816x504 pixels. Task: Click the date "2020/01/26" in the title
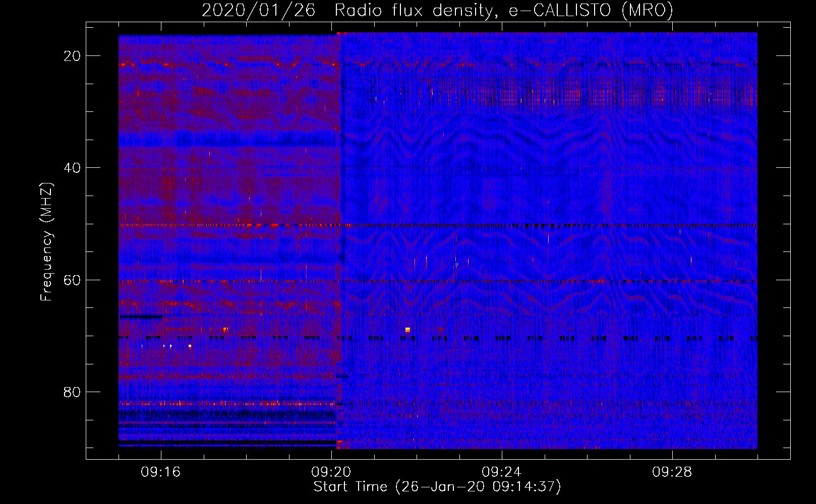click(x=259, y=10)
